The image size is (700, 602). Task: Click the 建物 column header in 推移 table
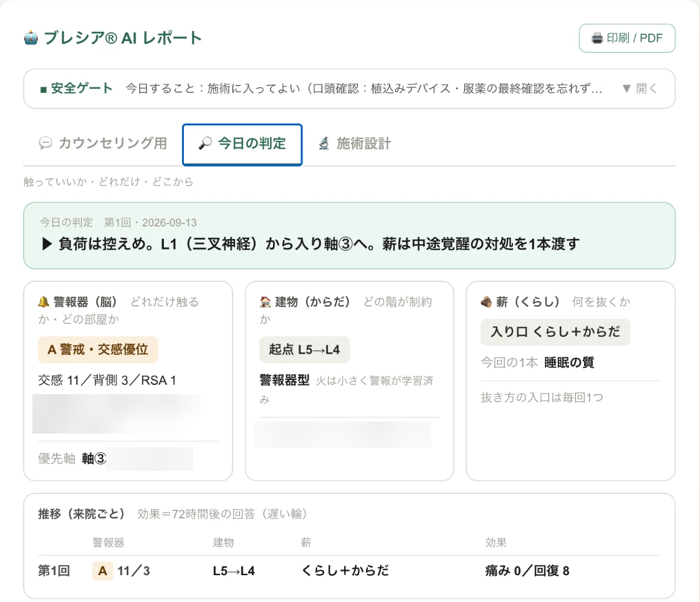223,543
